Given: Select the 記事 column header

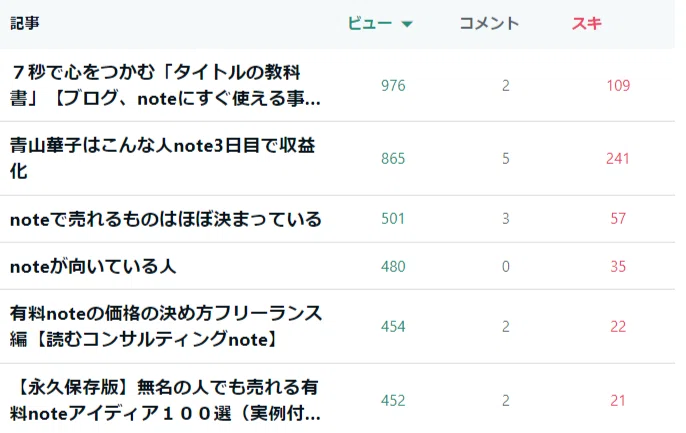Looking at the screenshot, I should point(25,23).
